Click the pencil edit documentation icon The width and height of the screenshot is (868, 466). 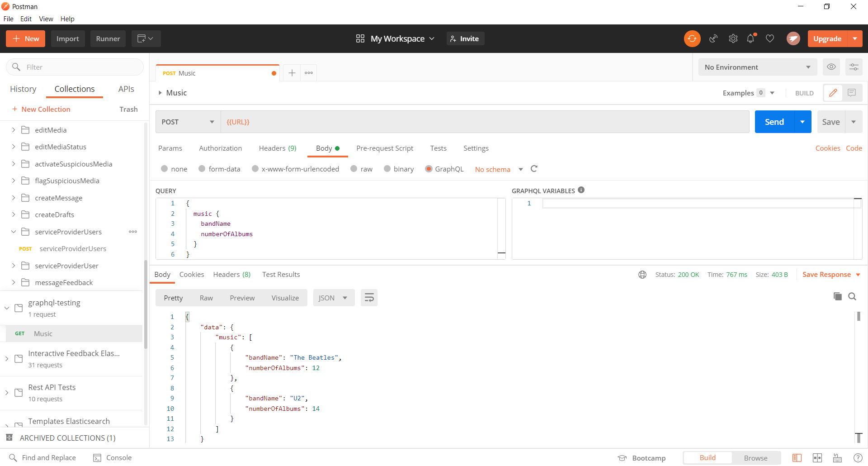(833, 93)
